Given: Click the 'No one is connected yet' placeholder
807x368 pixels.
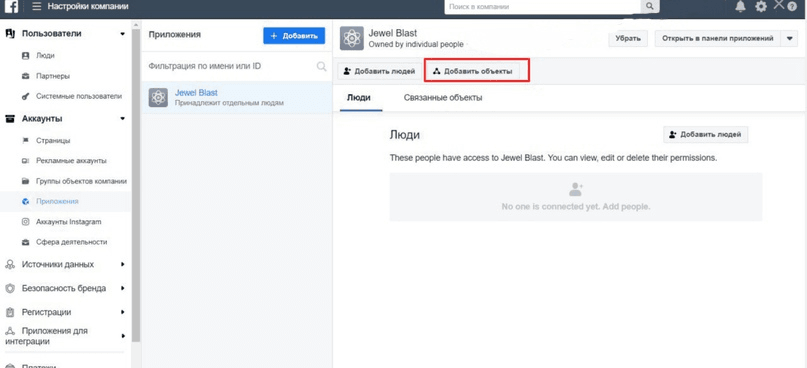Looking at the screenshot, I should (x=575, y=197).
